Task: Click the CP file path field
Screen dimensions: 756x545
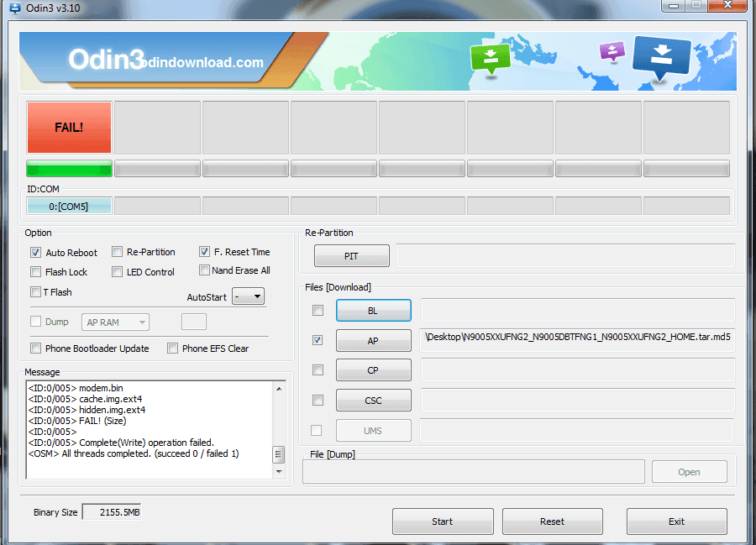Action: tap(578, 370)
